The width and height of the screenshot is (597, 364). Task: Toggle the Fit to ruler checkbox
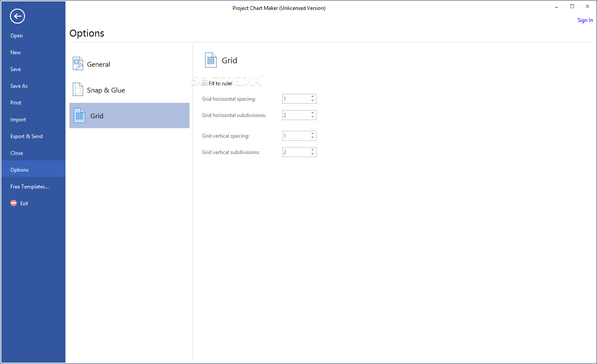point(205,83)
